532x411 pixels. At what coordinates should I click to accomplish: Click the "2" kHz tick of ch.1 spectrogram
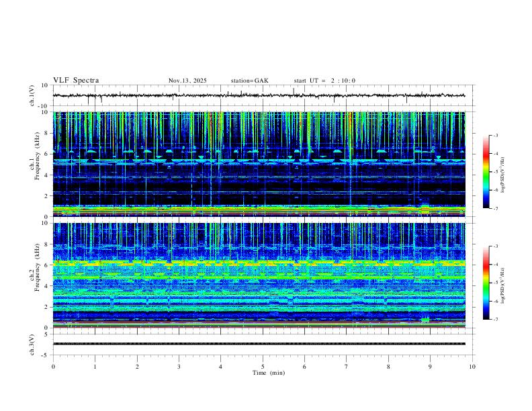pos(47,196)
